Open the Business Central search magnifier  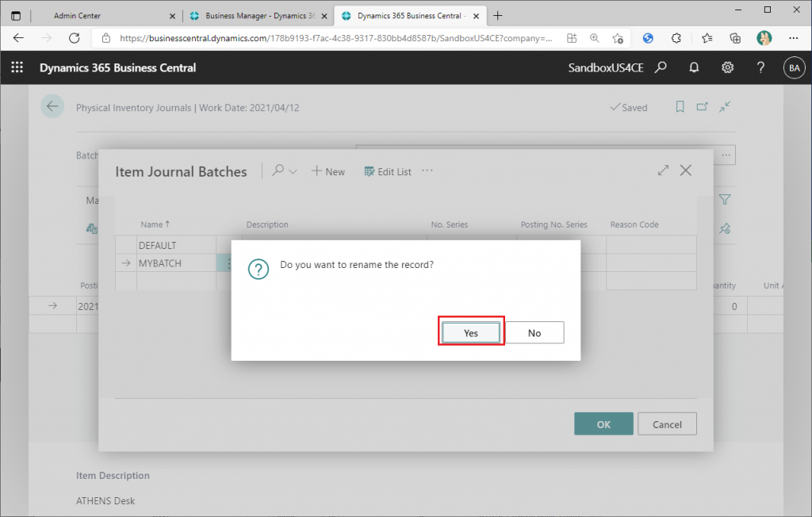pos(661,68)
